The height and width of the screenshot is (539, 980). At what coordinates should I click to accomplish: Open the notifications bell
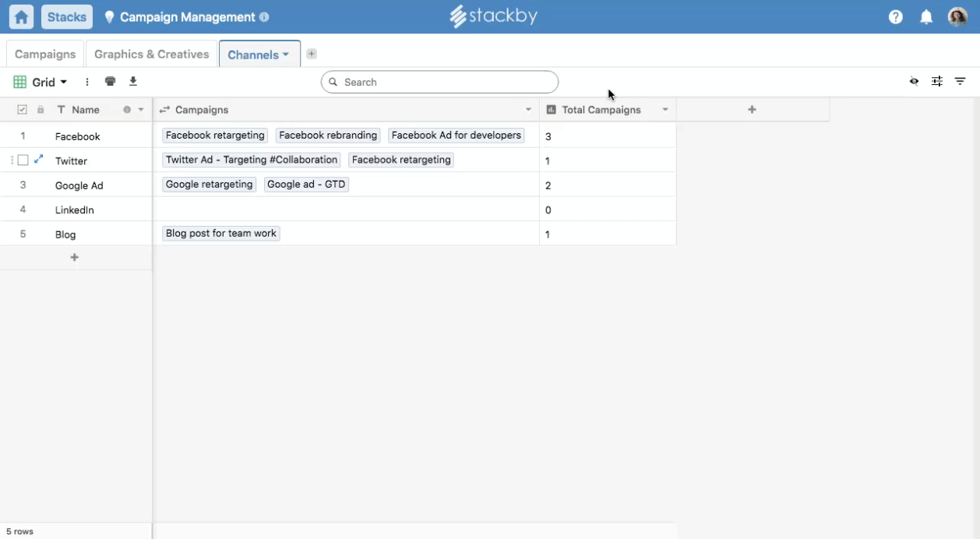(926, 17)
